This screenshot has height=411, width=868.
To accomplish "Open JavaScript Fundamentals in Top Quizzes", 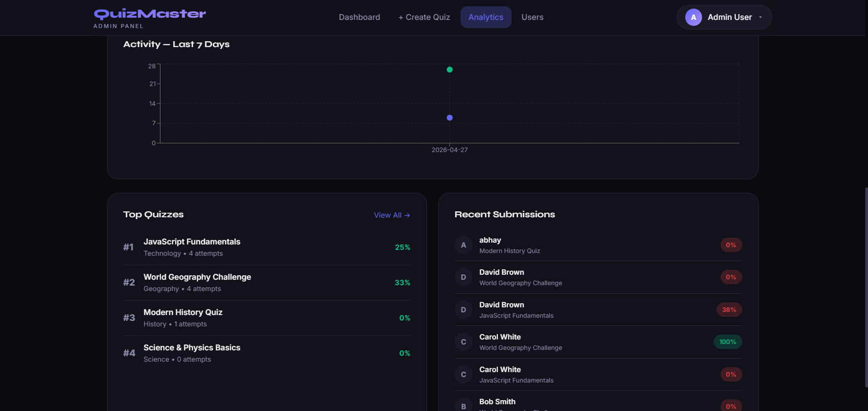I will [x=192, y=242].
